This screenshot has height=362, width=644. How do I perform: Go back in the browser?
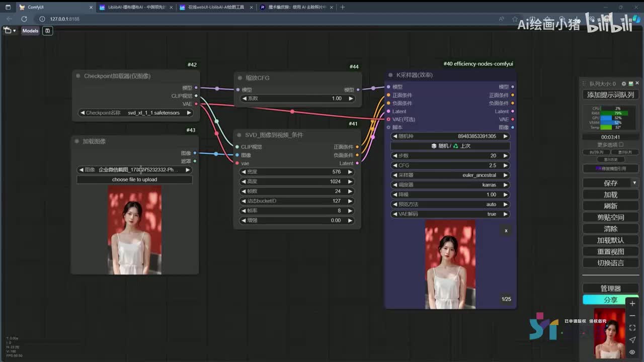10,19
